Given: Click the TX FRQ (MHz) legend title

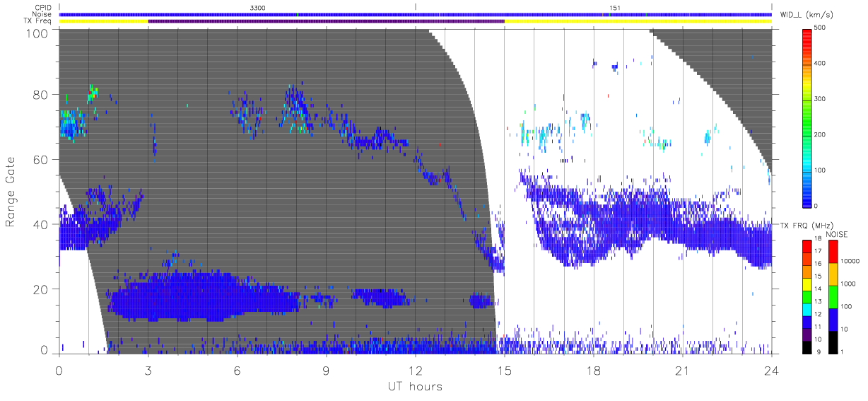Looking at the screenshot, I should (x=807, y=226).
